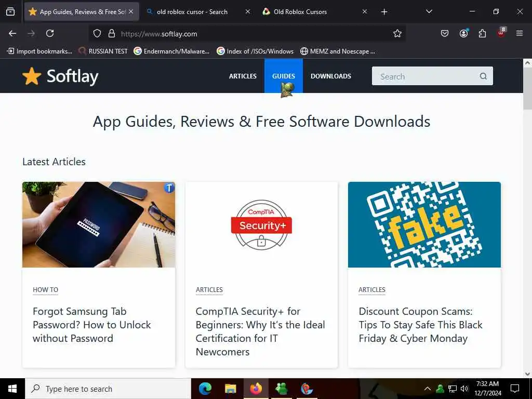Click page scrollbar up arrow
Screen dimensions: 532x399
point(527,63)
